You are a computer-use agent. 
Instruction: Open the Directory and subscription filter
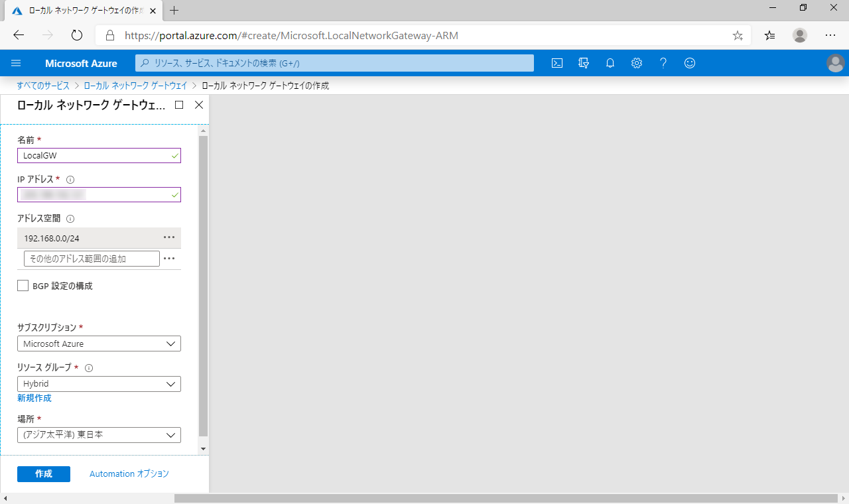tap(584, 63)
